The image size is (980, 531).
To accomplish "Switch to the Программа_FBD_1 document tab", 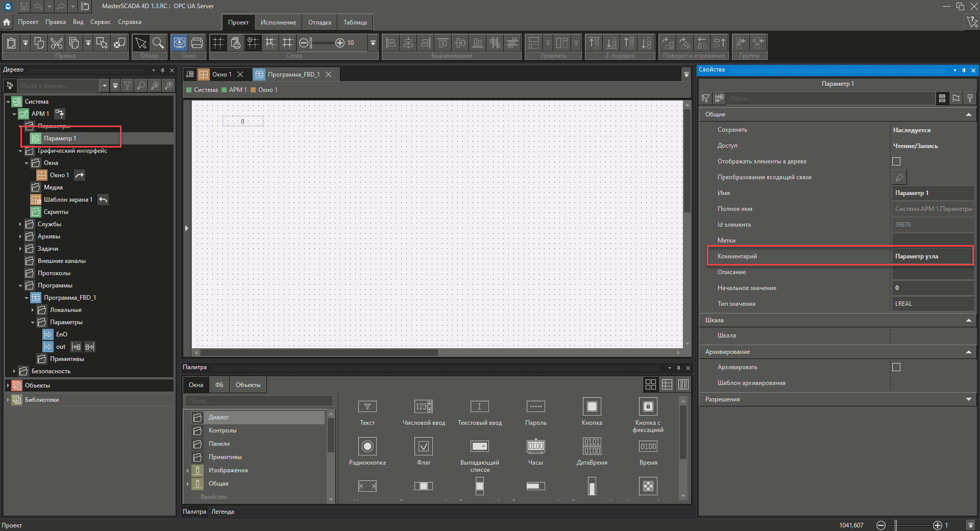I will [293, 75].
